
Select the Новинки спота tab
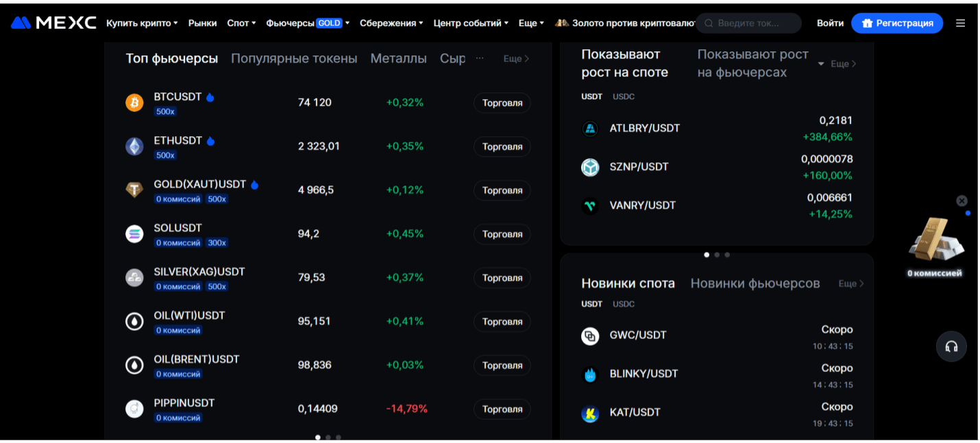coord(628,283)
